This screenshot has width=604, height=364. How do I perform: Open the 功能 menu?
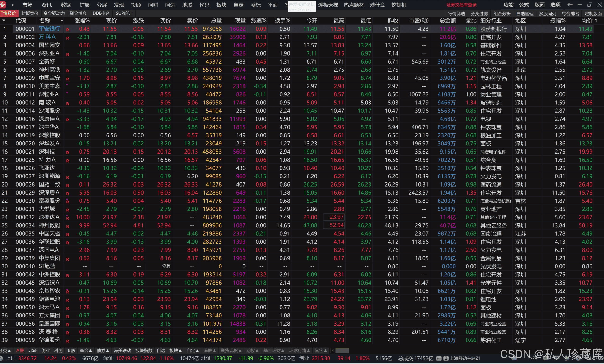click(508, 5)
